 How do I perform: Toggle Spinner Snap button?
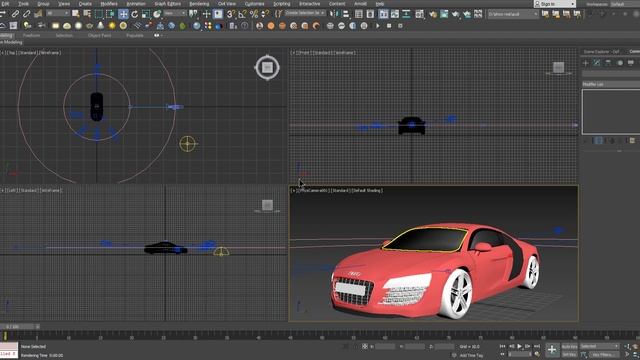pyautogui.click(x=265, y=14)
